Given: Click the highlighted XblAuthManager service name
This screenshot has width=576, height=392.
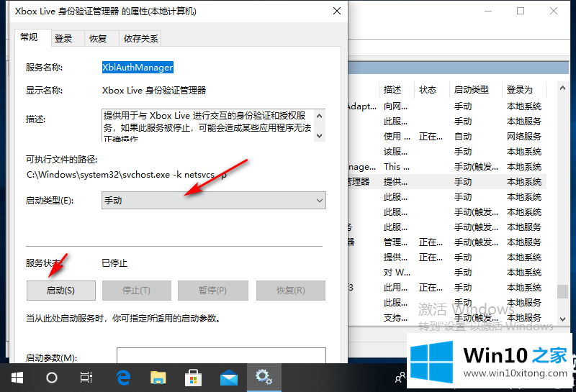Looking at the screenshot, I should (x=138, y=67).
